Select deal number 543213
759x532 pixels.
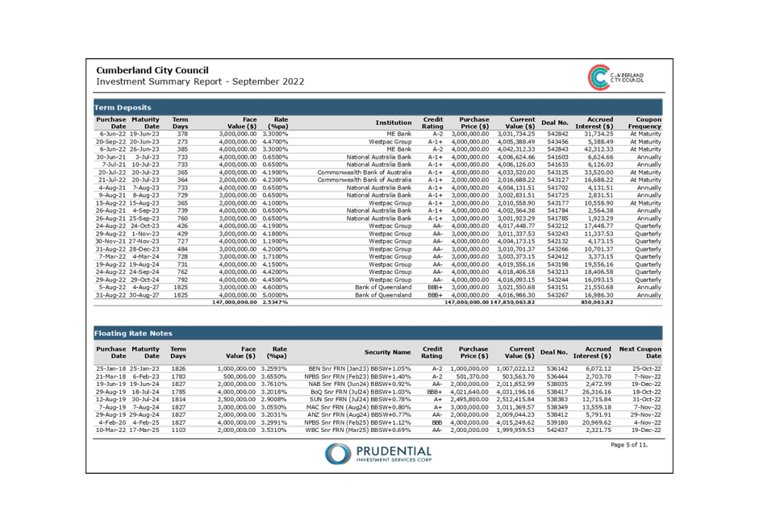(x=557, y=272)
